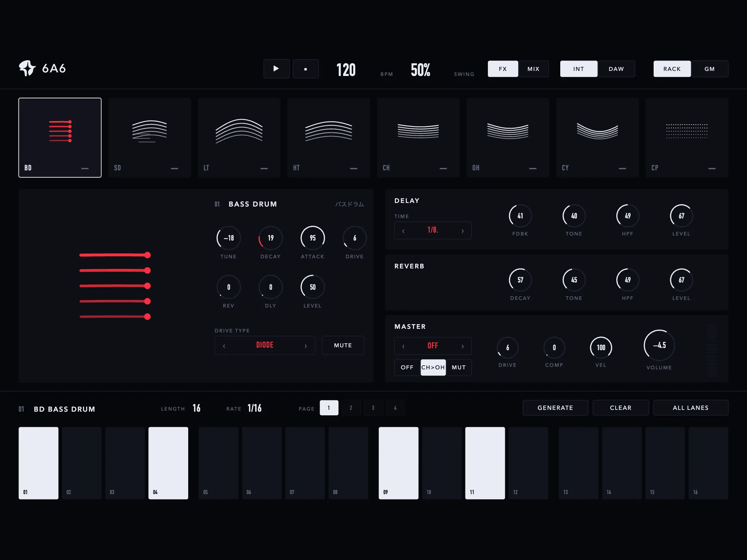Click the delay FDBK knob
Image resolution: width=747 pixels, height=560 pixels.
coord(520,216)
